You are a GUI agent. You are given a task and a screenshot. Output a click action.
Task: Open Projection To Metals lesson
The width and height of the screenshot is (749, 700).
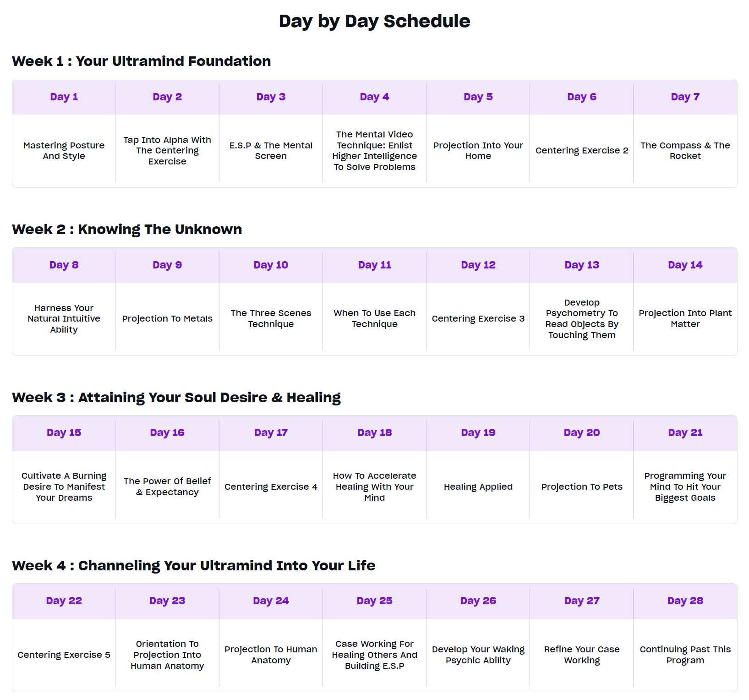(x=167, y=318)
